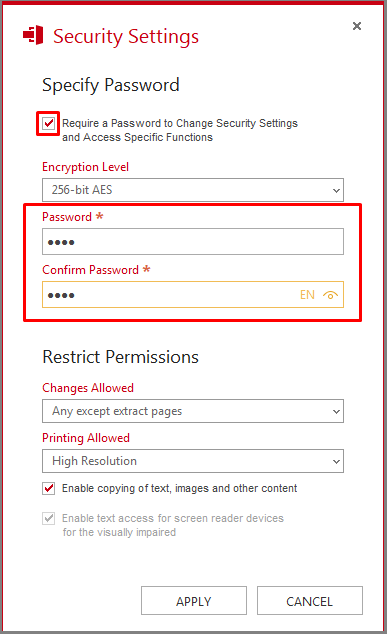Click the Require a Password label text
The height and width of the screenshot is (634, 387).
[x=180, y=130]
